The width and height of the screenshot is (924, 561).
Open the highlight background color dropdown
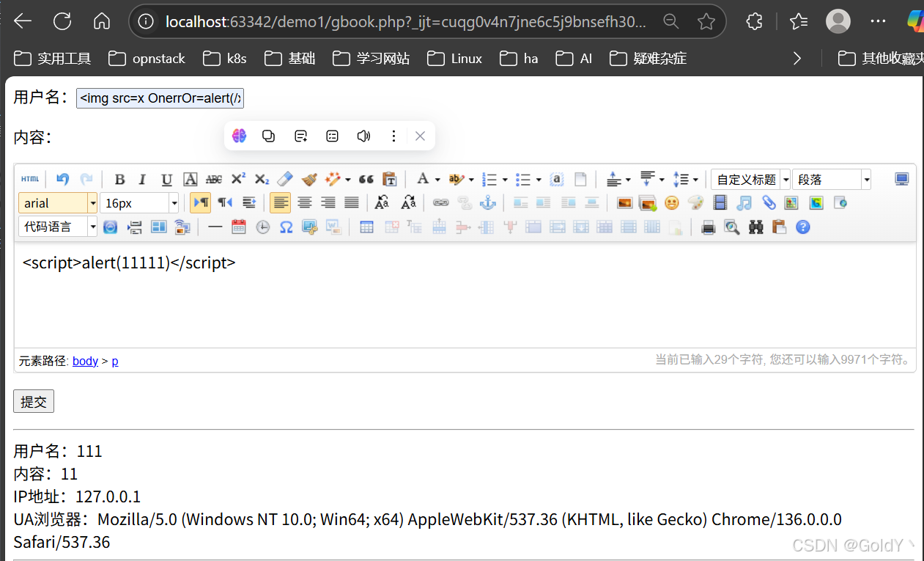[472, 180]
